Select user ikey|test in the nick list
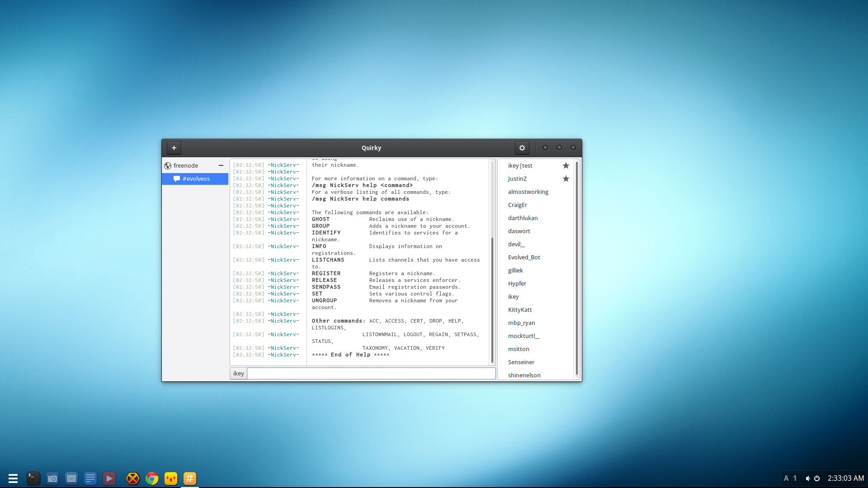This screenshot has width=868, height=488. tap(536, 165)
